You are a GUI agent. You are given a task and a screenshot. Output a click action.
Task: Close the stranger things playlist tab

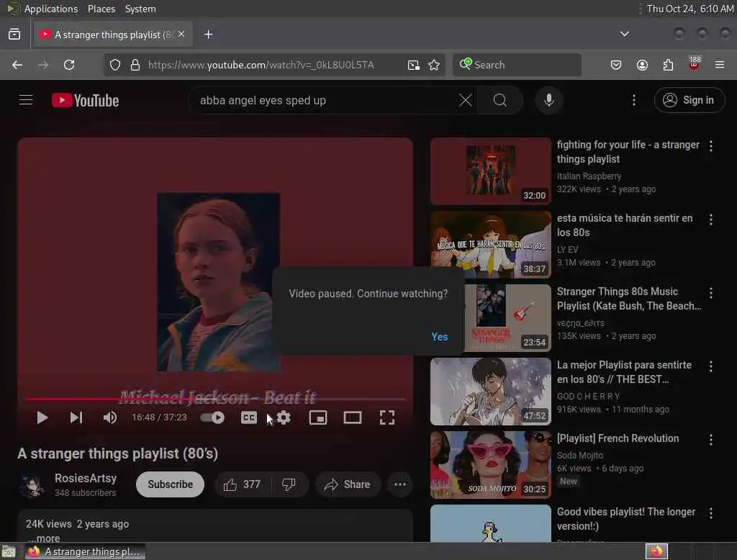(181, 35)
